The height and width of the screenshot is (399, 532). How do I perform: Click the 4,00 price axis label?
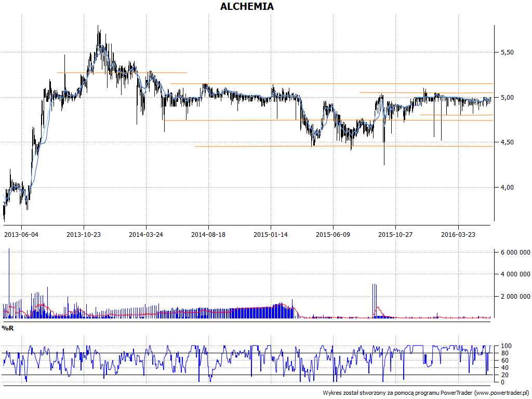click(507, 187)
